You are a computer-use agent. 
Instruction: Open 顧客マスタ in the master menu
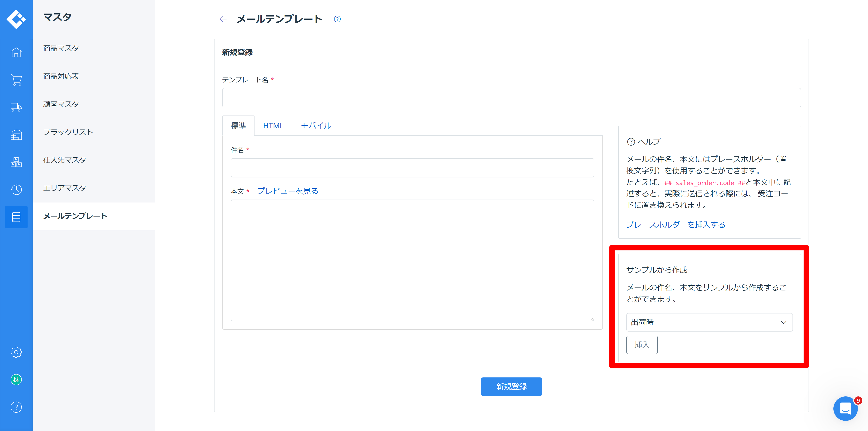pyautogui.click(x=61, y=104)
